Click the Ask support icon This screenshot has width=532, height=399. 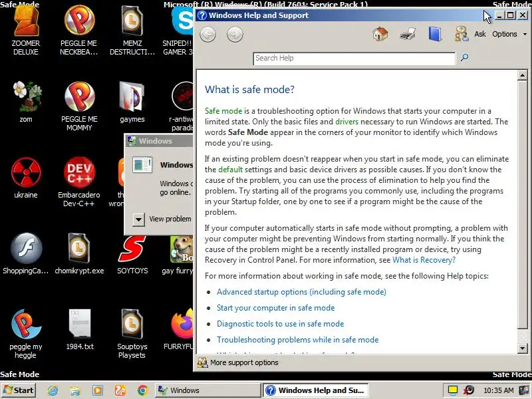[461, 34]
